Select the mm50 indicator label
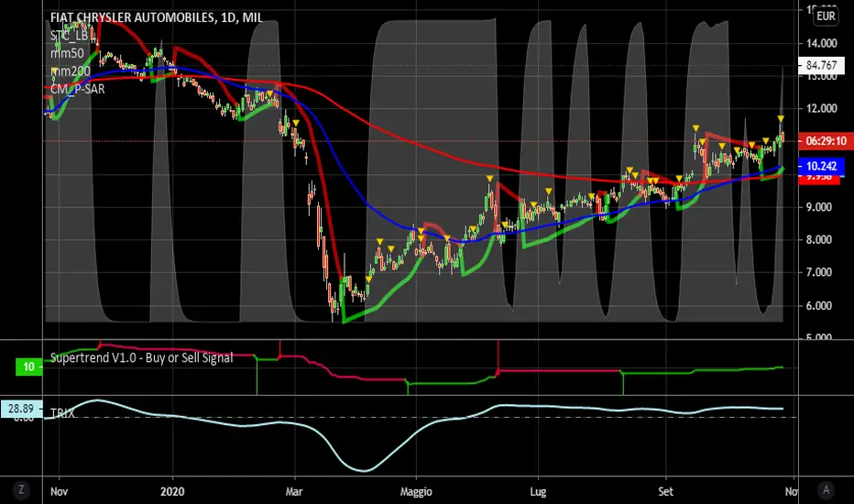This screenshot has width=854, height=504. pyautogui.click(x=68, y=53)
